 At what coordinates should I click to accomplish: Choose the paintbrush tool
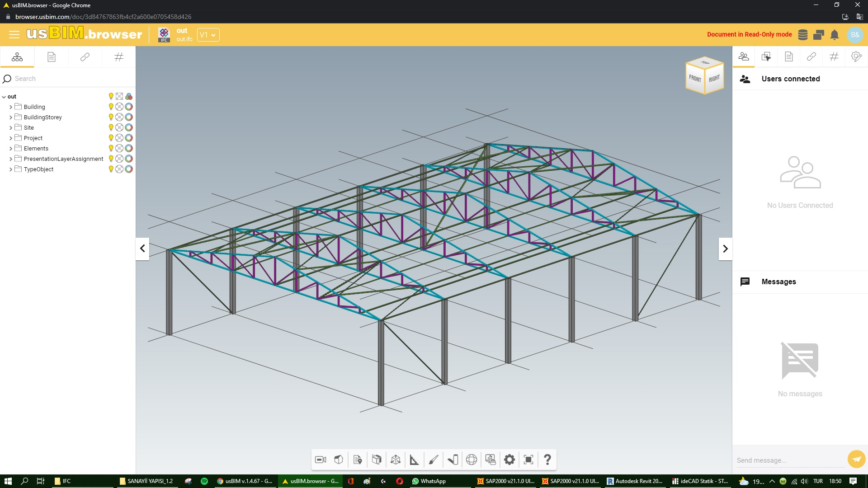[433, 460]
